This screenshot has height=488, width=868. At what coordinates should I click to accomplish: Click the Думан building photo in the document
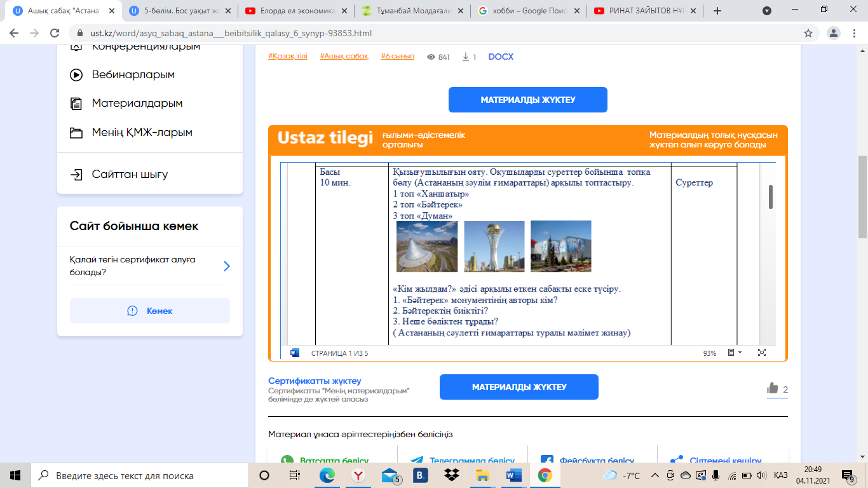561,247
